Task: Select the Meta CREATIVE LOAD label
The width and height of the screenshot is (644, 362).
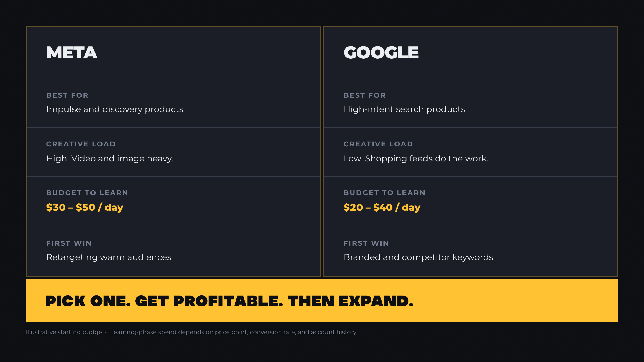Action: [81, 144]
